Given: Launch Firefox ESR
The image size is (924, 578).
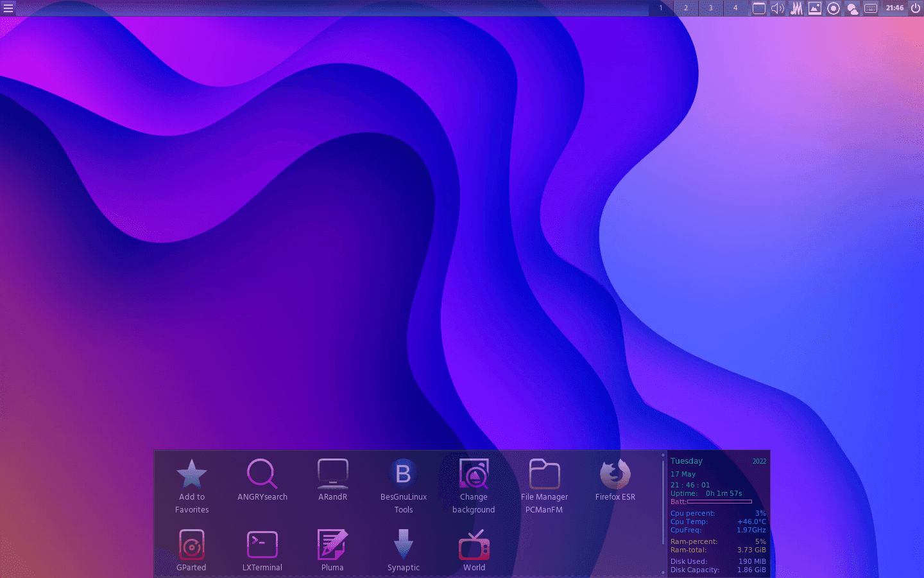Looking at the screenshot, I should click(615, 480).
